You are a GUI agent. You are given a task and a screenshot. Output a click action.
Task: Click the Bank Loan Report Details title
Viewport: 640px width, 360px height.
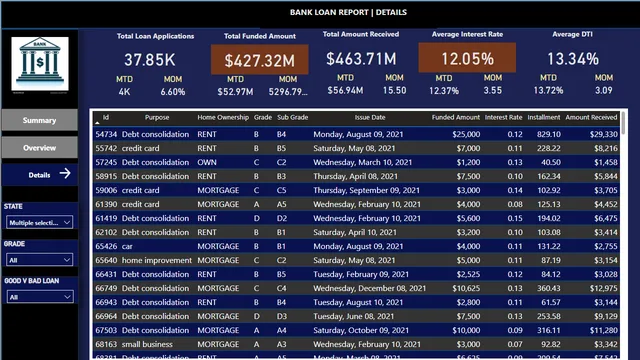(348, 12)
